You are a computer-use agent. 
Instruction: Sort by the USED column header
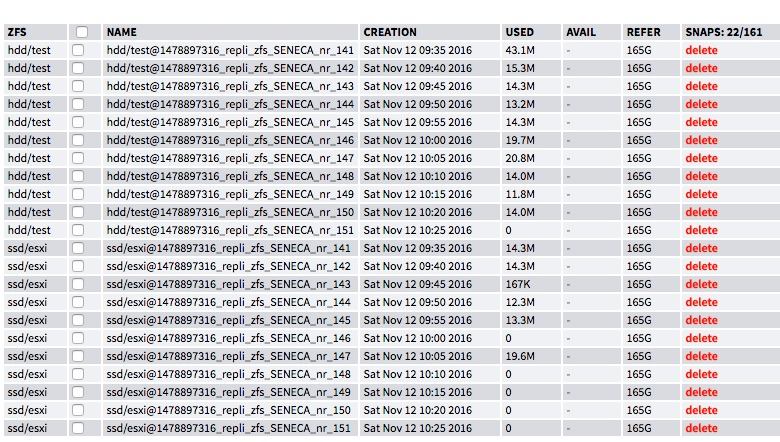click(519, 32)
